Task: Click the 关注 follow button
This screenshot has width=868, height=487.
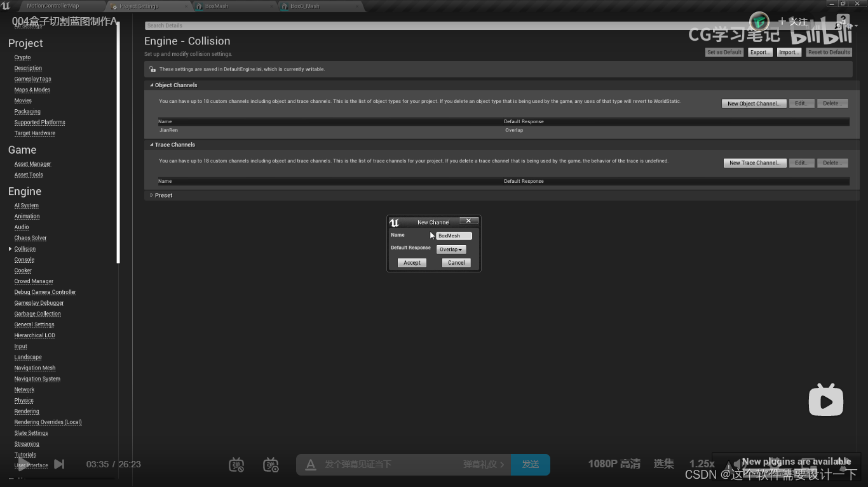Action: (x=792, y=22)
